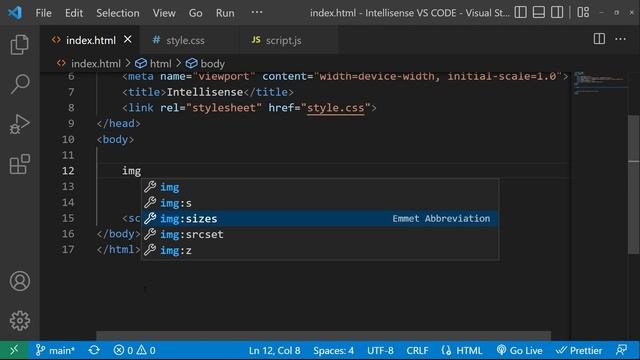The width and height of the screenshot is (640, 360).
Task: Open the File menu
Action: tap(43, 13)
